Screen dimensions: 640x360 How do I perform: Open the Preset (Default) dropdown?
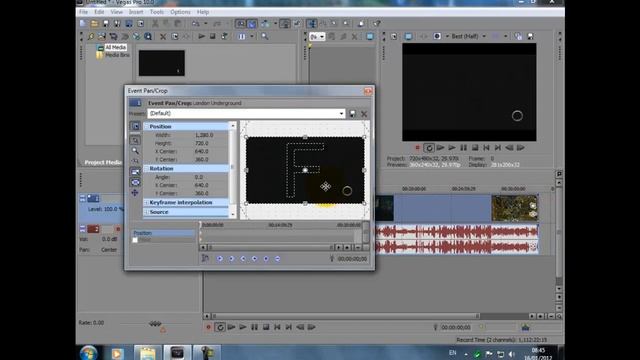(x=341, y=113)
